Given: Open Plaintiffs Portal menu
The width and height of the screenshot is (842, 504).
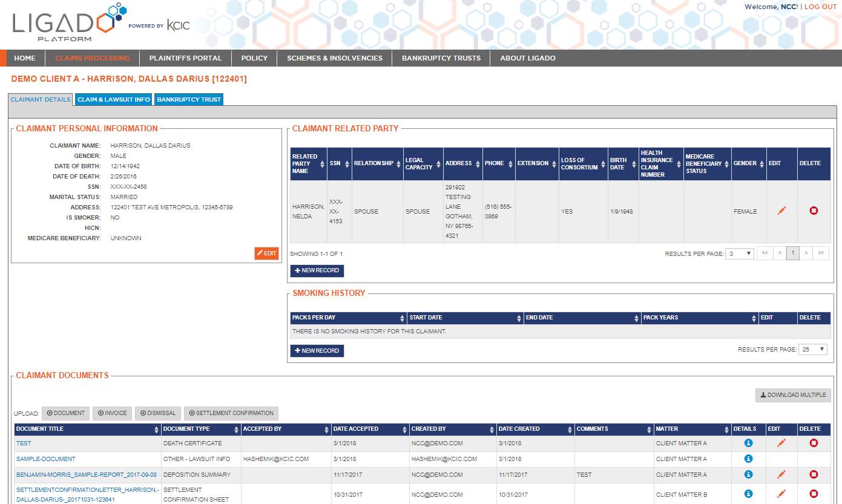Looking at the screenshot, I should point(186,58).
